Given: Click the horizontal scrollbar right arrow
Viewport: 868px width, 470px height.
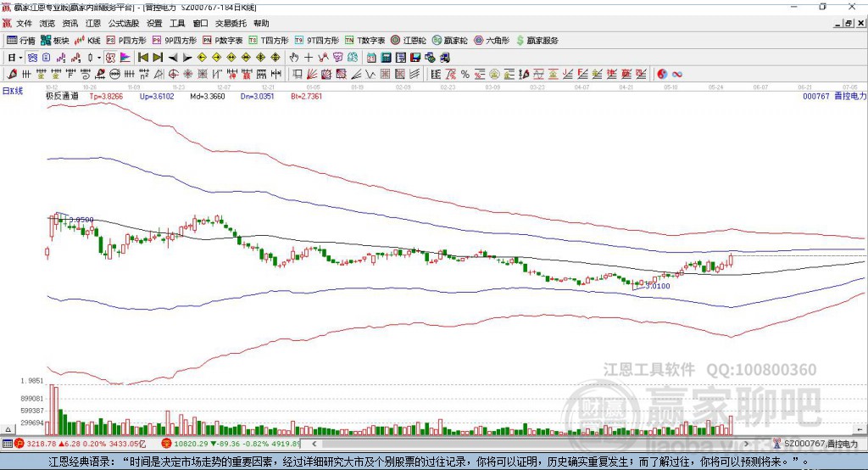Looking at the screenshot, I should (x=746, y=444).
